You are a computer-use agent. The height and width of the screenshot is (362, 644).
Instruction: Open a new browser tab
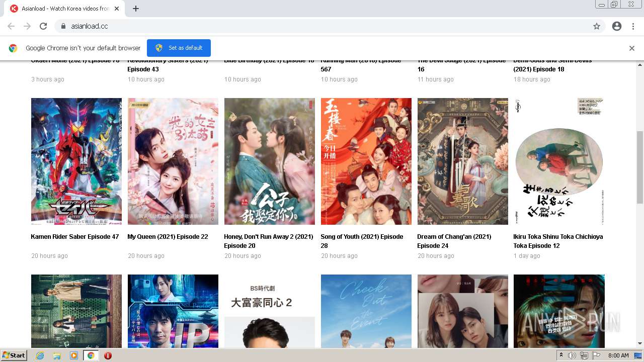point(136,9)
